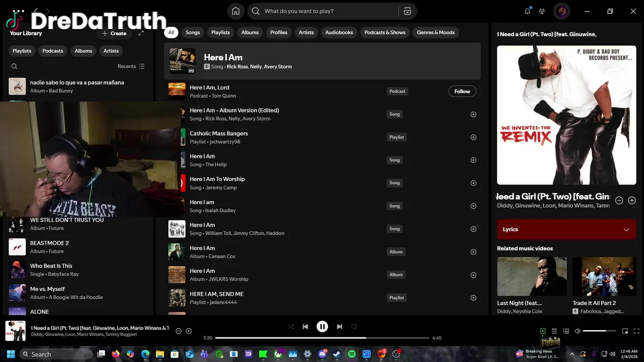The height and width of the screenshot is (362, 644).
Task: Open Last Night music video thumbnail
Action: pyautogui.click(x=532, y=277)
